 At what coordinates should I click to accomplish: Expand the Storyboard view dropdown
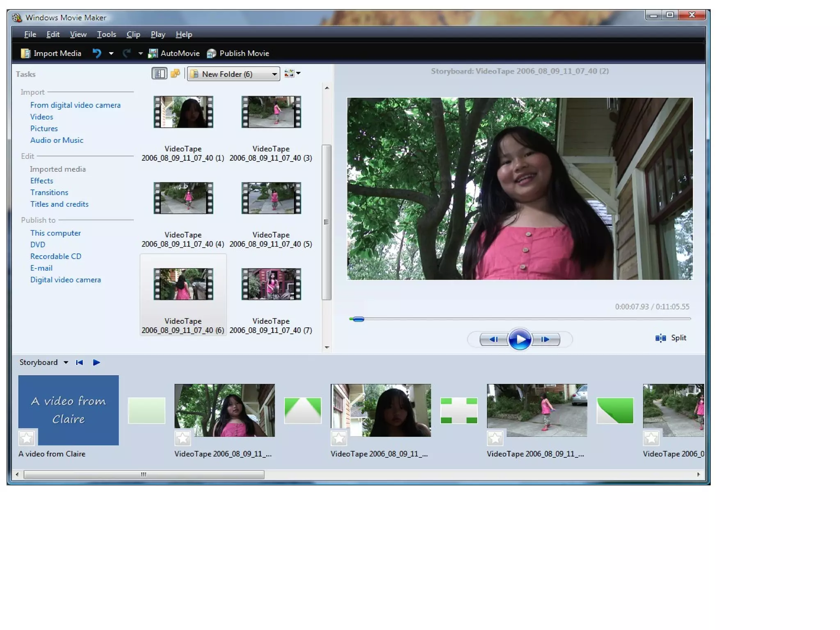tap(66, 363)
